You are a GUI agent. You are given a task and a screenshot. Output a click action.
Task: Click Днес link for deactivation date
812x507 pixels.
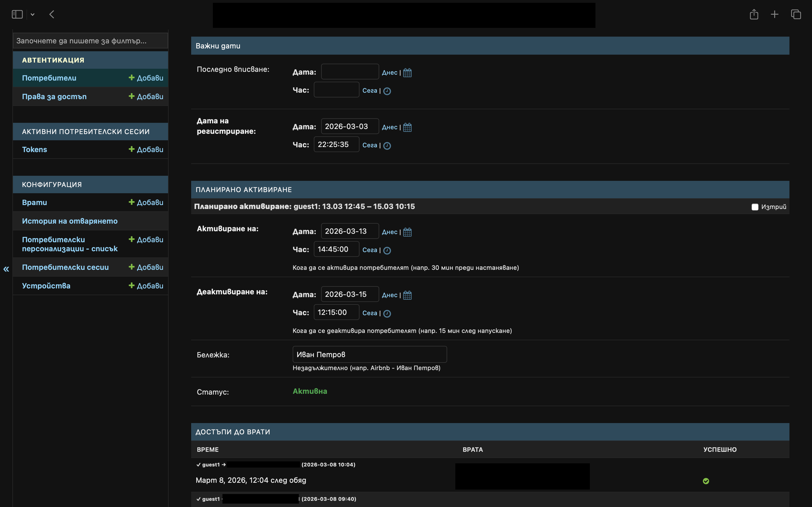[x=389, y=295]
